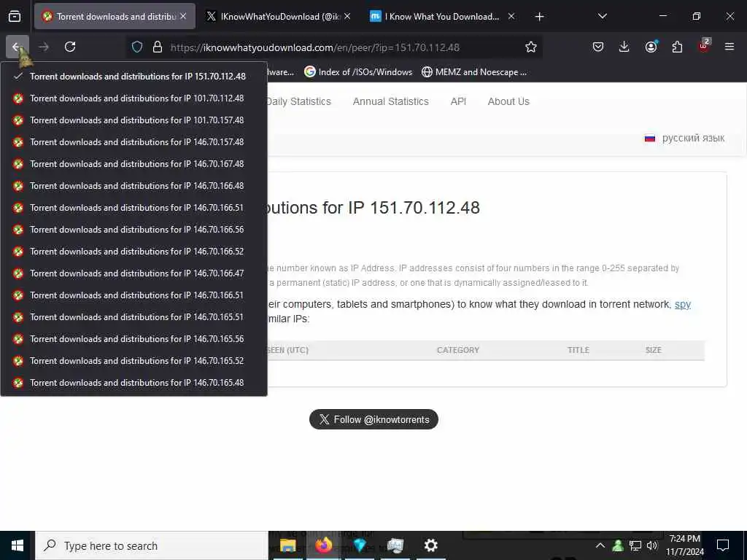Switch to the IKnowWhatYouDownload X tab
The width and height of the screenshot is (747, 560).
[278, 17]
